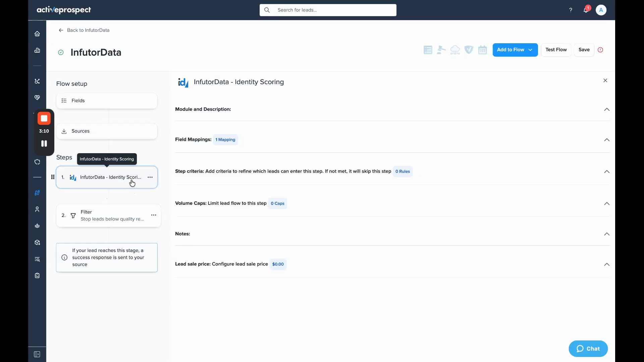
Task: Click the cloud flow icon
Action: click(455, 50)
